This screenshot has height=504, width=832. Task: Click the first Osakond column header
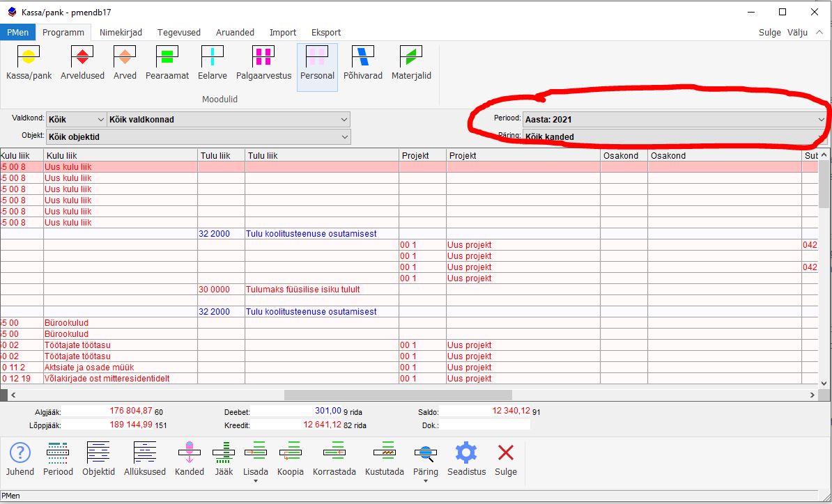click(624, 156)
